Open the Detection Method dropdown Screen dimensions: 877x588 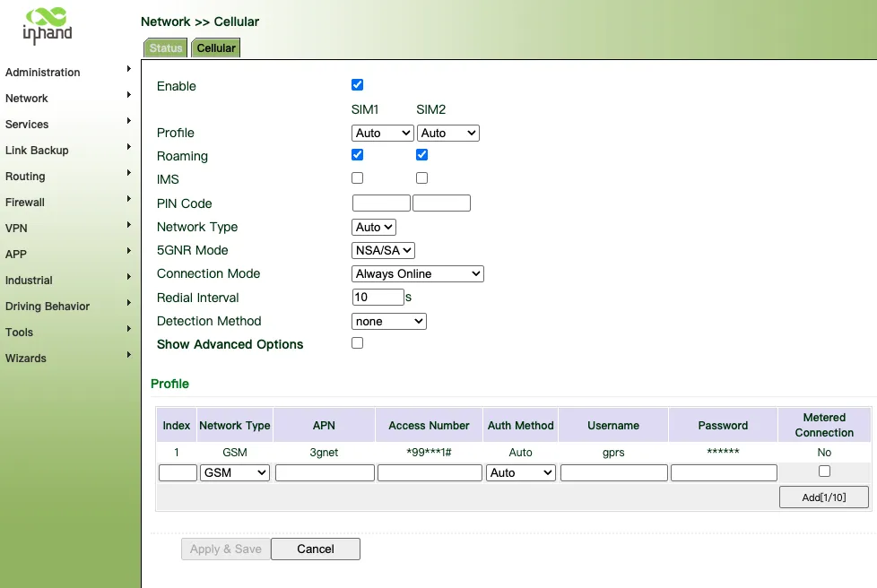(389, 322)
